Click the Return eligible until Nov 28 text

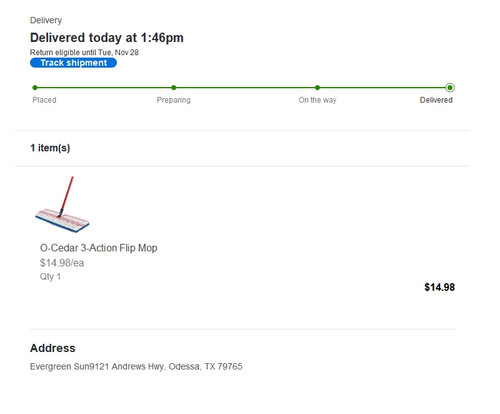coord(84,52)
